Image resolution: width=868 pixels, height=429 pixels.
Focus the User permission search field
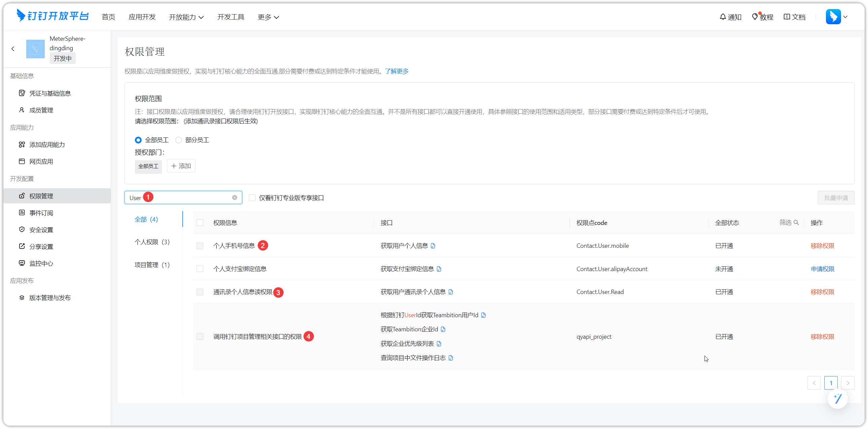(x=183, y=198)
